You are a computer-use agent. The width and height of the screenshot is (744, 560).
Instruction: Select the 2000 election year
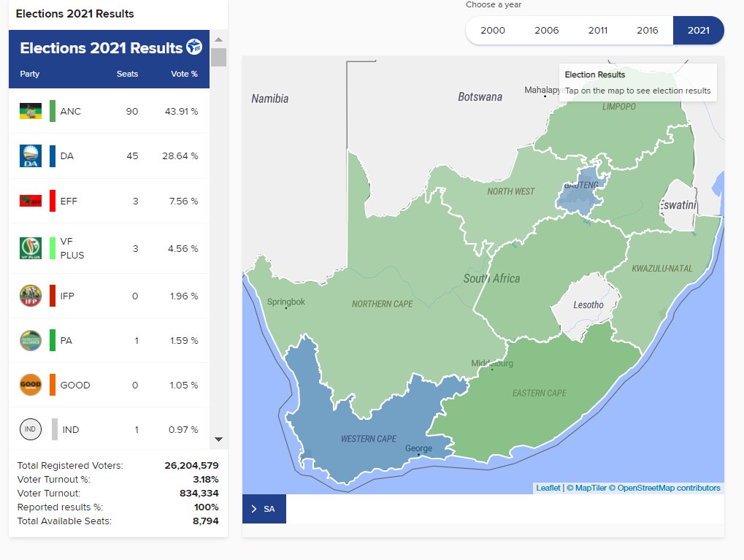click(x=493, y=31)
